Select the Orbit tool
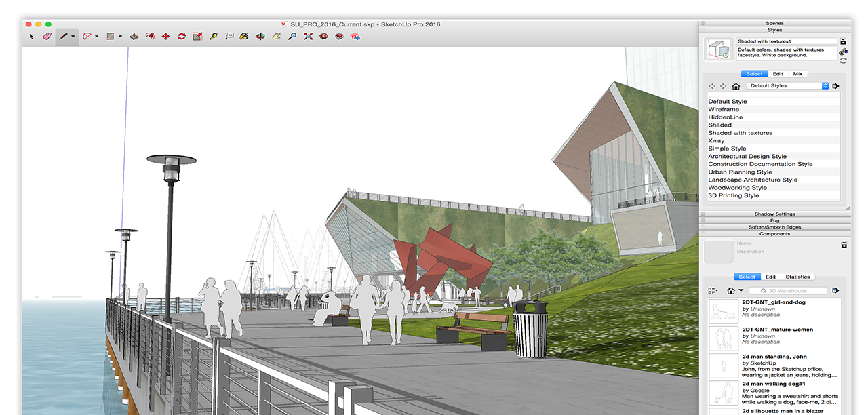Viewport: 868px width, 415px height. pyautogui.click(x=260, y=37)
